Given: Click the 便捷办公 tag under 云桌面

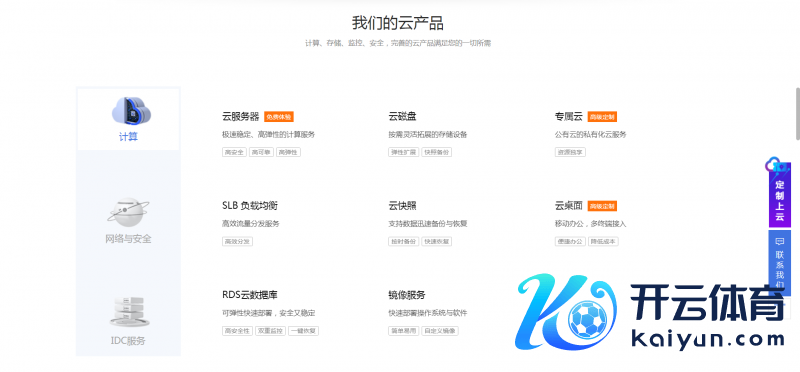Looking at the screenshot, I should click(570, 241).
